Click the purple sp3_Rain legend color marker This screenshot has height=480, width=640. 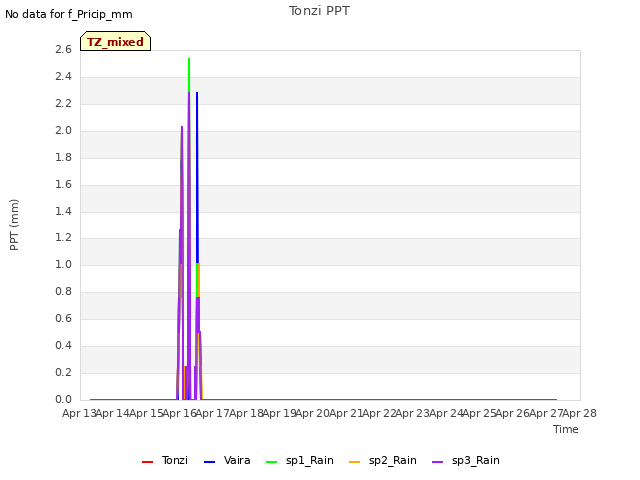438,462
